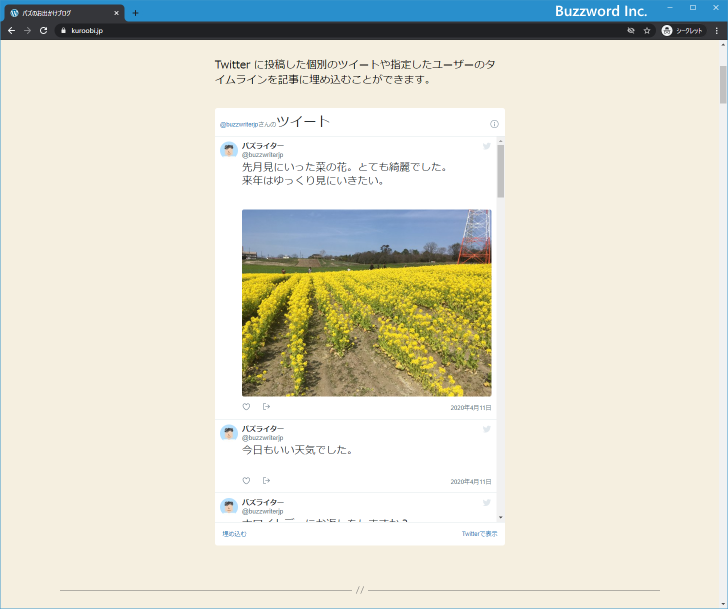Bookmark this page with the star icon

click(647, 31)
